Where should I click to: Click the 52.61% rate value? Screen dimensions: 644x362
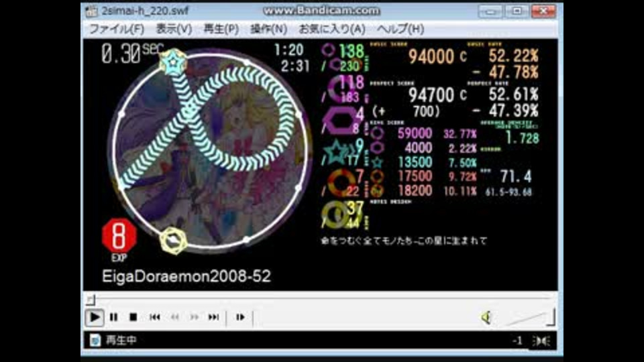pyautogui.click(x=513, y=95)
